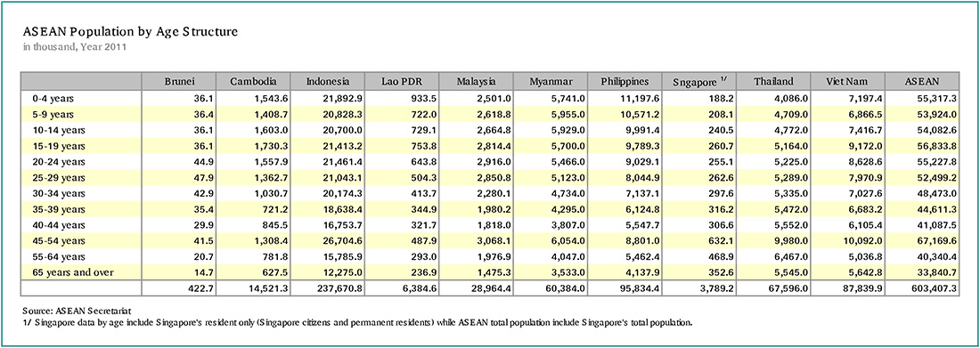980x348 pixels.
Task: Click the subtitle 'in thousand, Year 2011'
Action: click(x=74, y=47)
